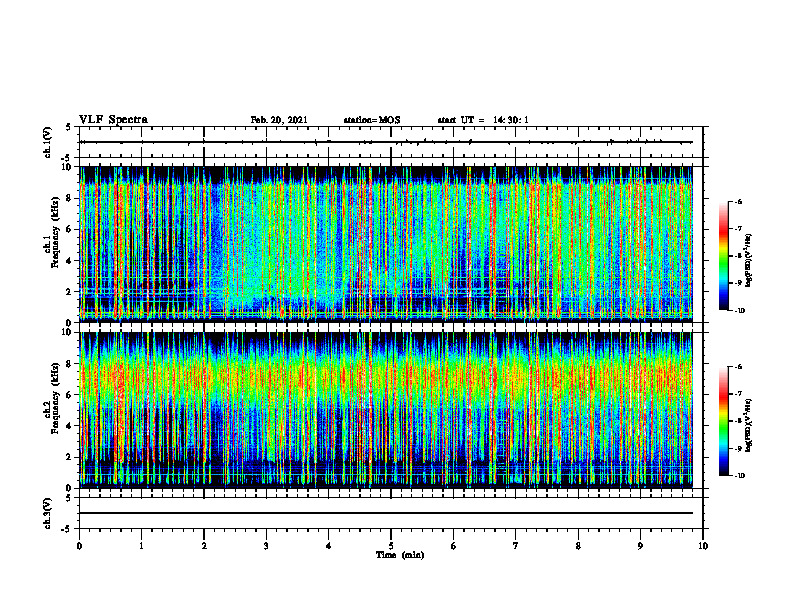Click the 2 kHz tick label on ch.1
The height and width of the screenshot is (612, 792).
(x=70, y=292)
